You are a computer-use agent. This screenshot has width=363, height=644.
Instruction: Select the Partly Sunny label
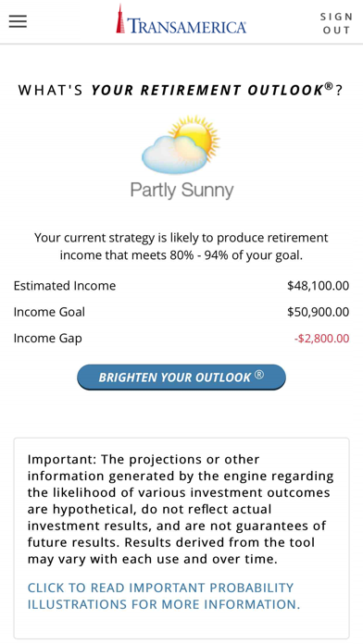pyautogui.click(x=181, y=191)
